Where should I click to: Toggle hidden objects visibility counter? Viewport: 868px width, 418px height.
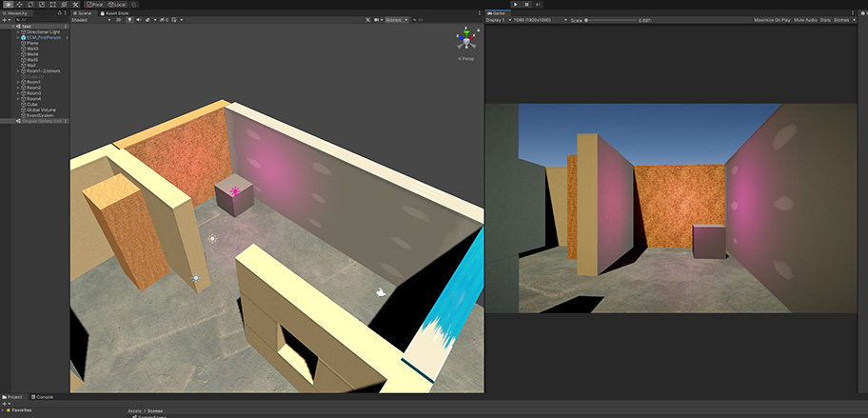[165, 20]
